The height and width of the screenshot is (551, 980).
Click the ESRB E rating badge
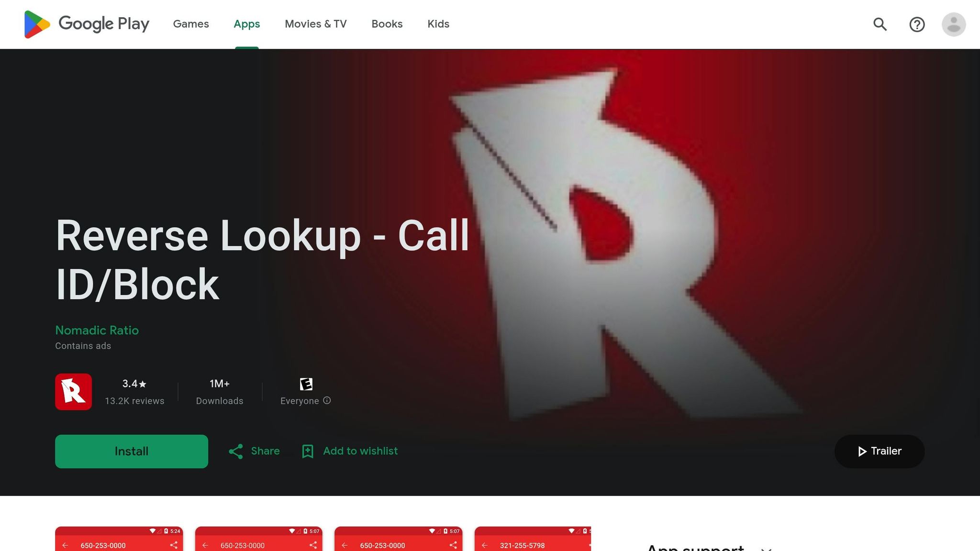[306, 384]
